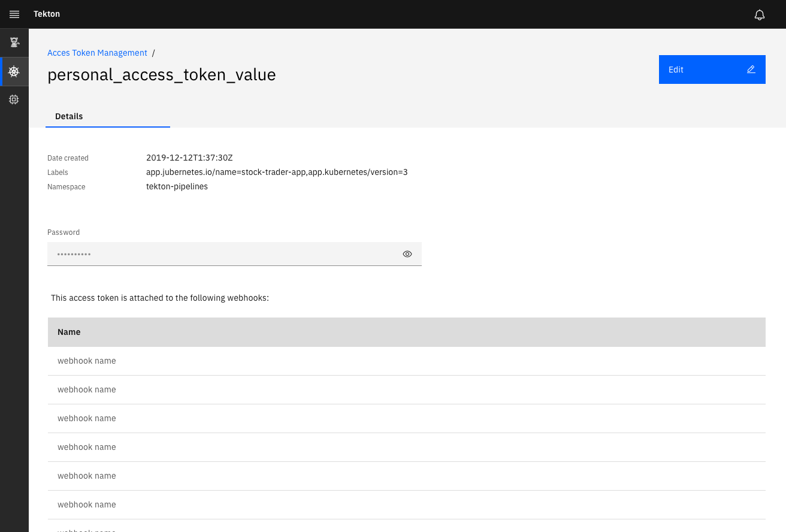Click the tekton-pipelines namespace value
Screen dimensions: 786x532
coord(177,186)
